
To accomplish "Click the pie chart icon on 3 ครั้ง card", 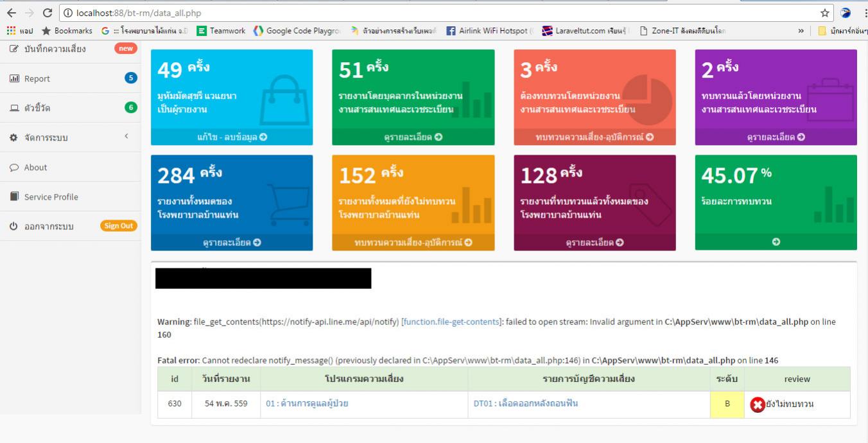I will click(x=647, y=100).
